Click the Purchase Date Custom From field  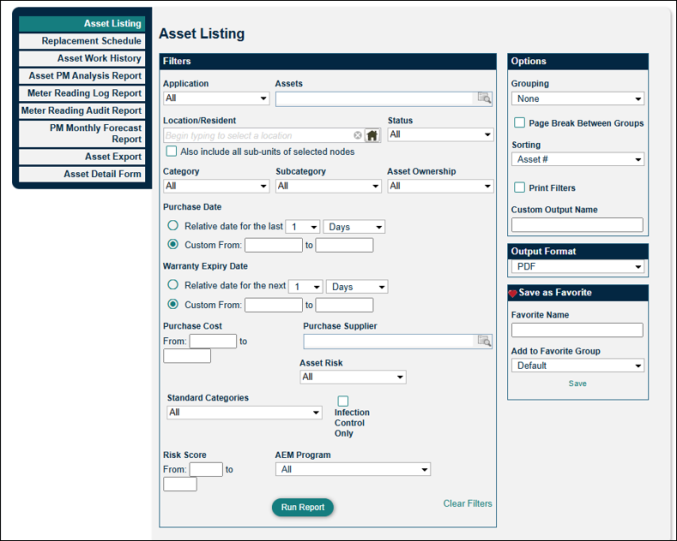(274, 245)
